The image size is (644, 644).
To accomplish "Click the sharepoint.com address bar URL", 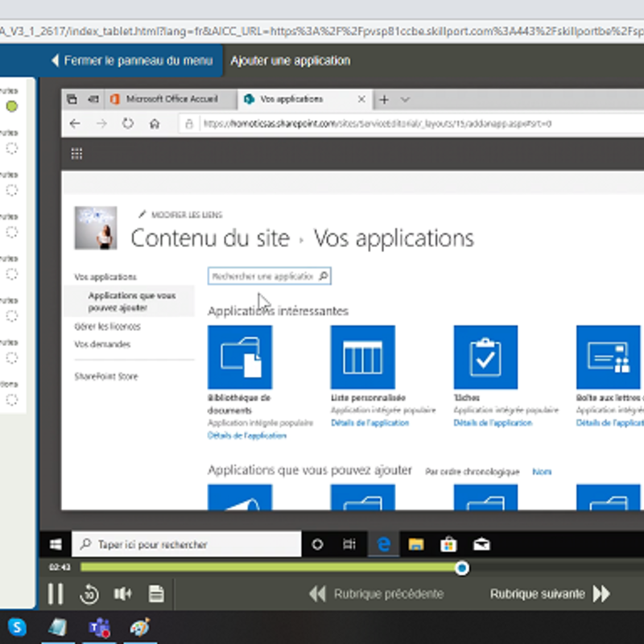I will point(377,124).
